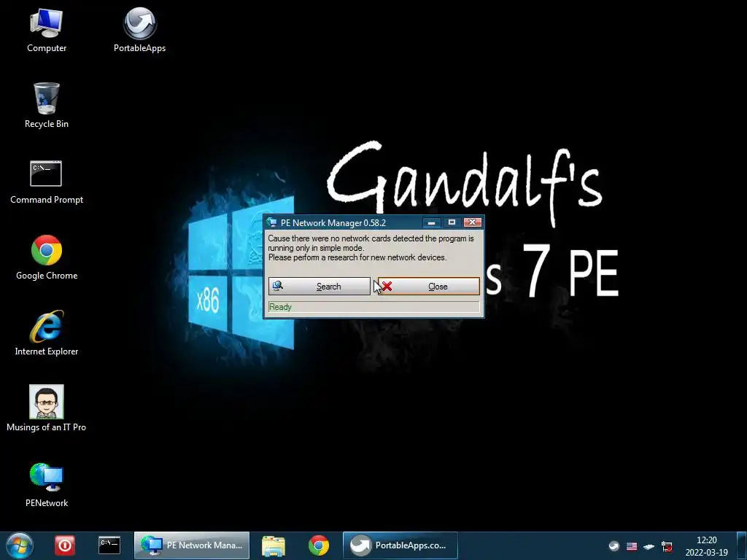Open the Computer desktop icon
Screen dimensions: 747x560
46,30
